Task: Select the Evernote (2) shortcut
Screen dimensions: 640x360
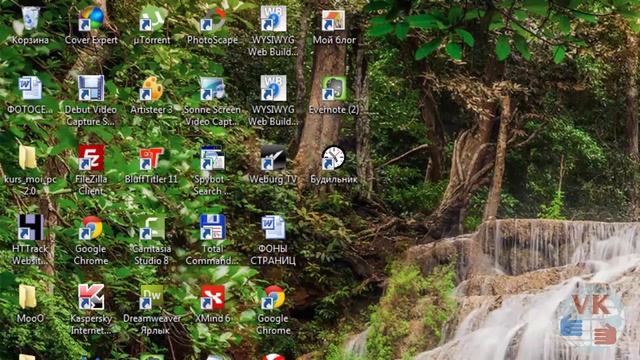Action: tap(334, 89)
